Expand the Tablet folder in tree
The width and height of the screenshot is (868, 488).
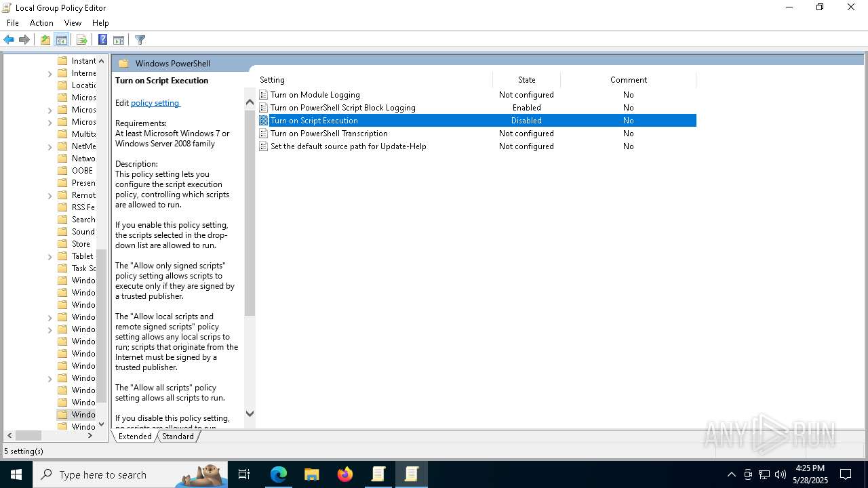click(50, 256)
